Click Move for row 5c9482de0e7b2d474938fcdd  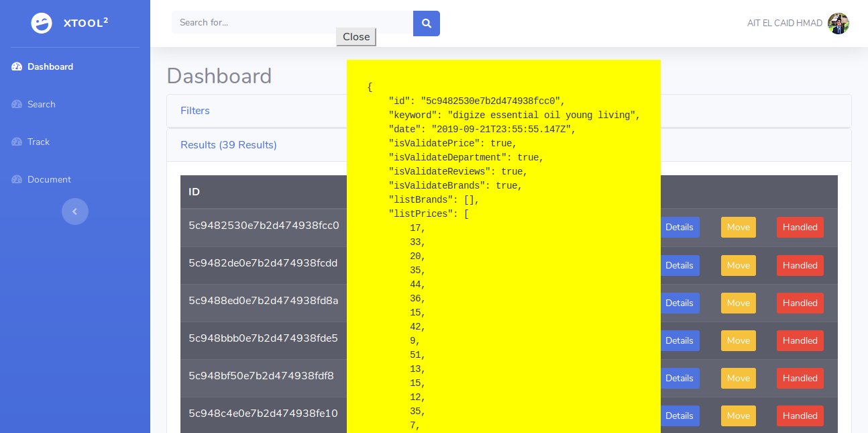(x=738, y=265)
